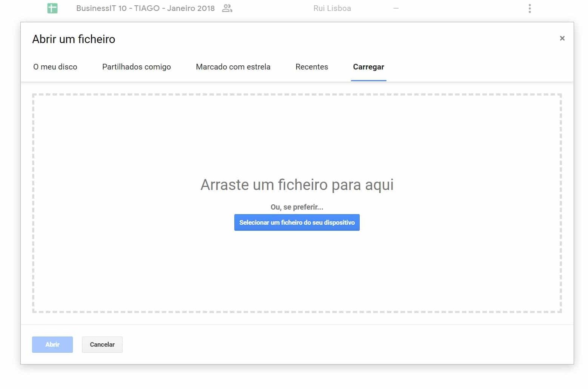Cancel the file open dialog
The height and width of the screenshot is (389, 588).
click(102, 344)
